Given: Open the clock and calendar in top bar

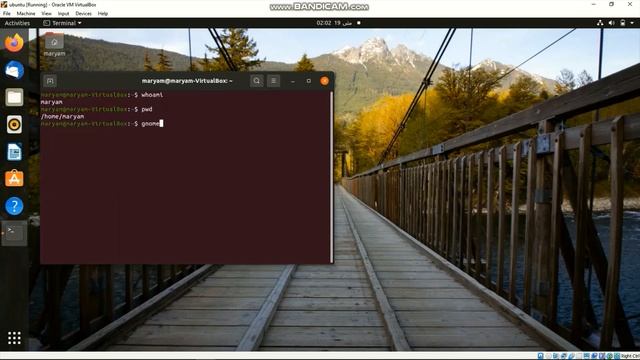Looking at the screenshot, I should click(334, 23).
